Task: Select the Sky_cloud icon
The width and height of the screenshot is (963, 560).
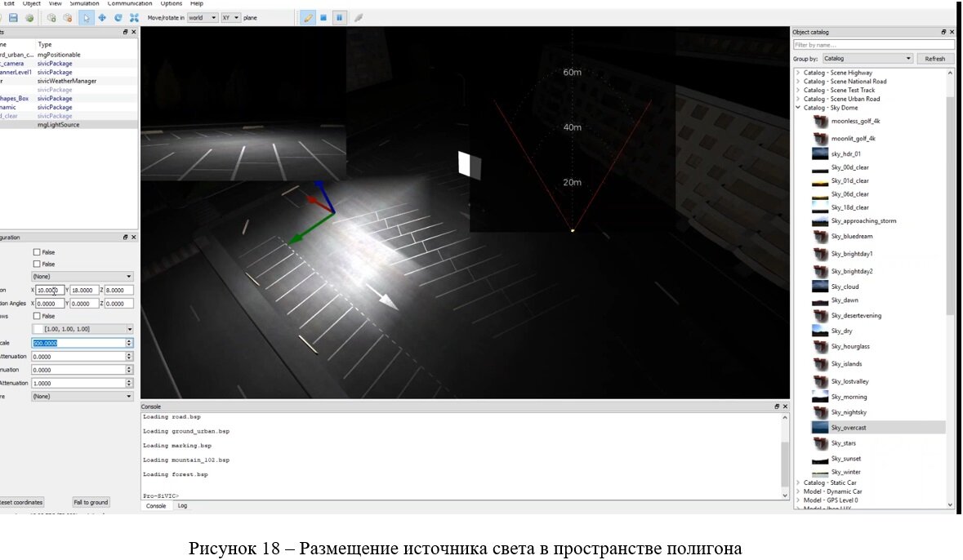Action: coord(820,287)
